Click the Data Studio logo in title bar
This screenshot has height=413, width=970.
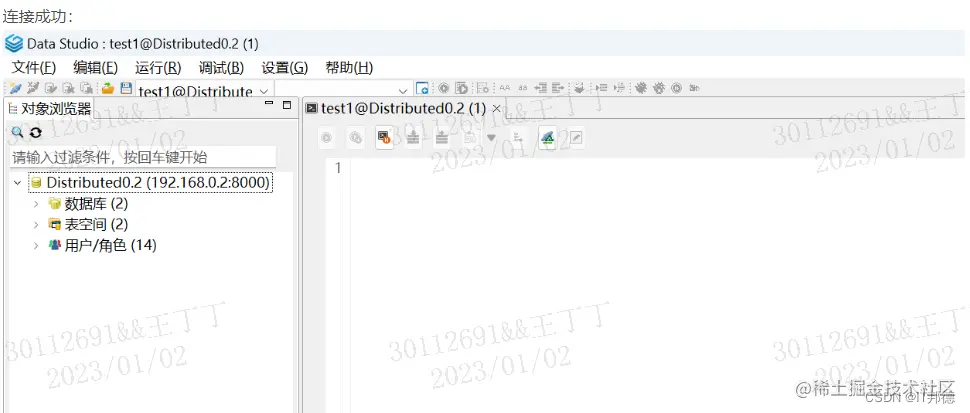point(14,44)
